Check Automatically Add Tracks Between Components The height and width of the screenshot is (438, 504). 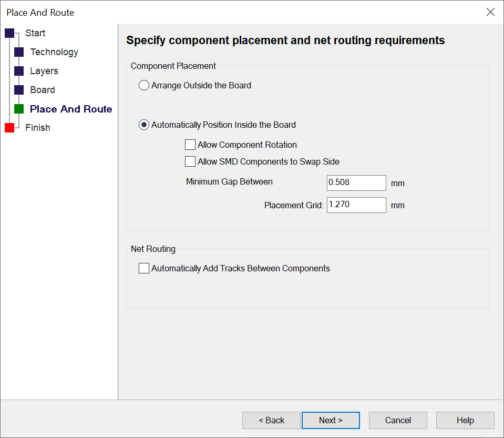[x=143, y=269]
